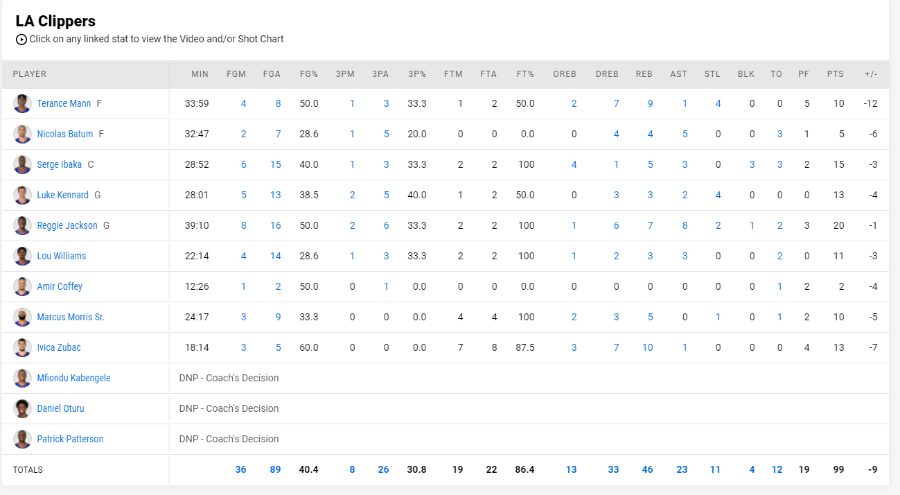Click Terance Mann's player headshot

tap(22, 104)
